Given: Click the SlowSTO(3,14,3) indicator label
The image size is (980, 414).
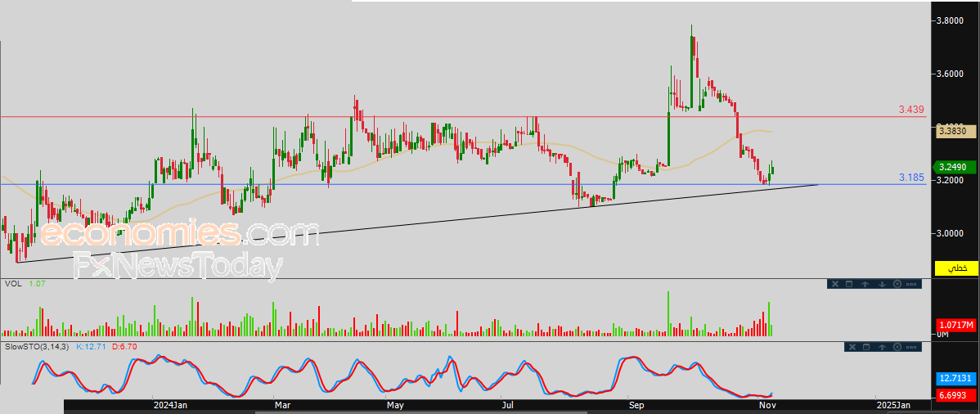Looking at the screenshot, I should (x=36, y=345).
